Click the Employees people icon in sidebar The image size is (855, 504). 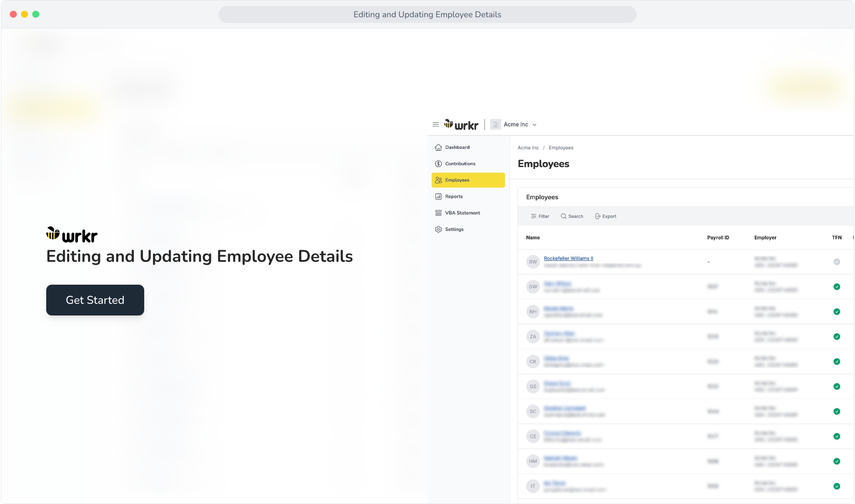click(x=438, y=180)
